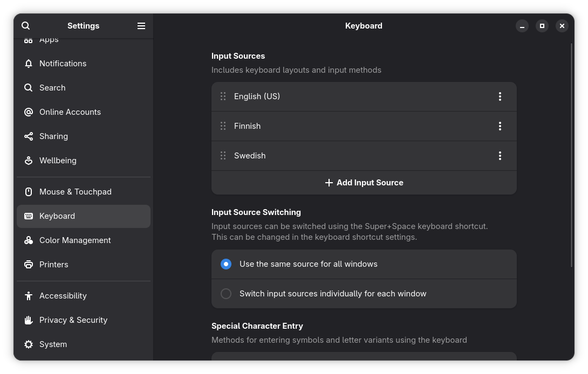The height and width of the screenshot is (374, 588).
Task: Click the Color Management icon
Action: pyautogui.click(x=29, y=240)
